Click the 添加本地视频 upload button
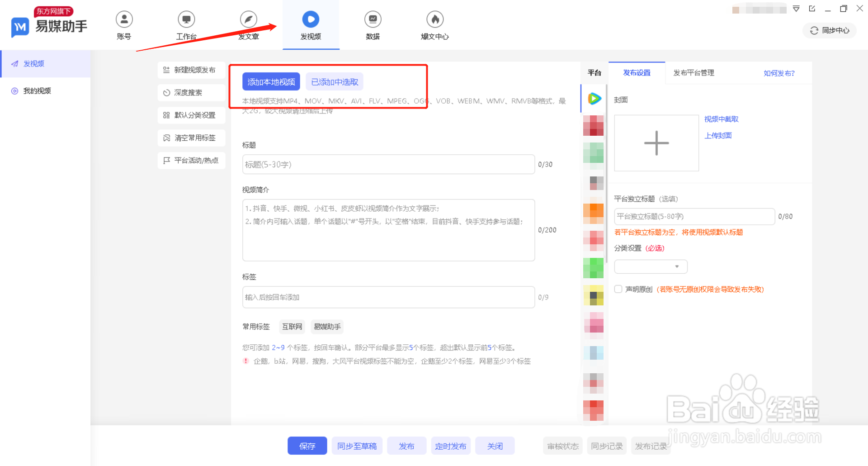This screenshot has width=868, height=466. pos(271,81)
